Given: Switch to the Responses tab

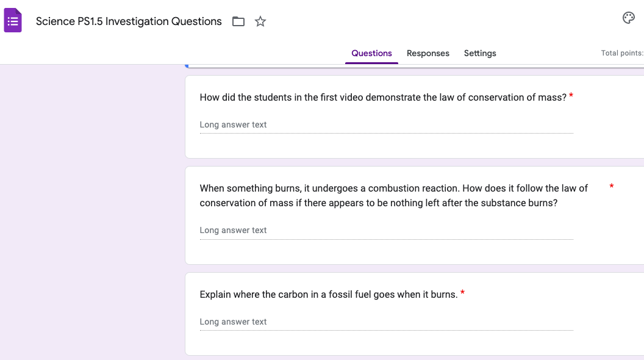Looking at the screenshot, I should (428, 53).
